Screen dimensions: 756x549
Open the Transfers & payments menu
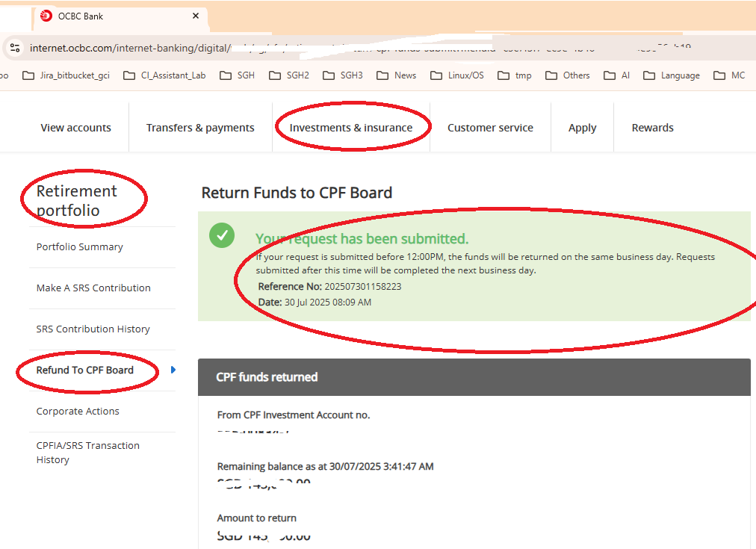click(200, 127)
